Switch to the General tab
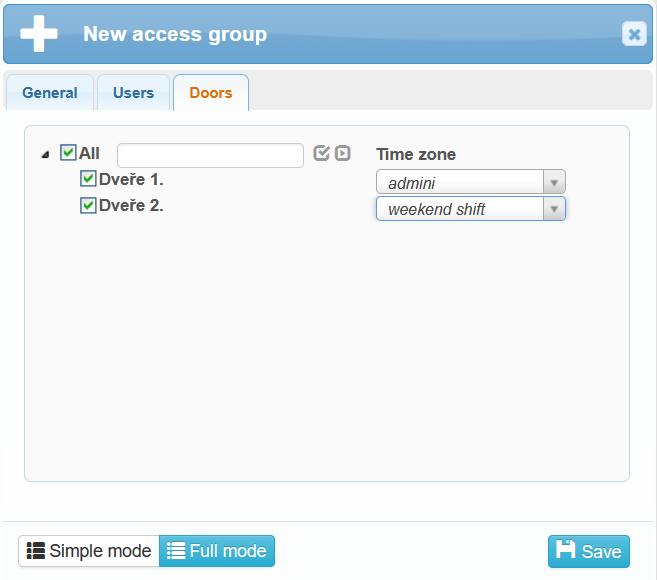657x580 pixels. pos(50,93)
